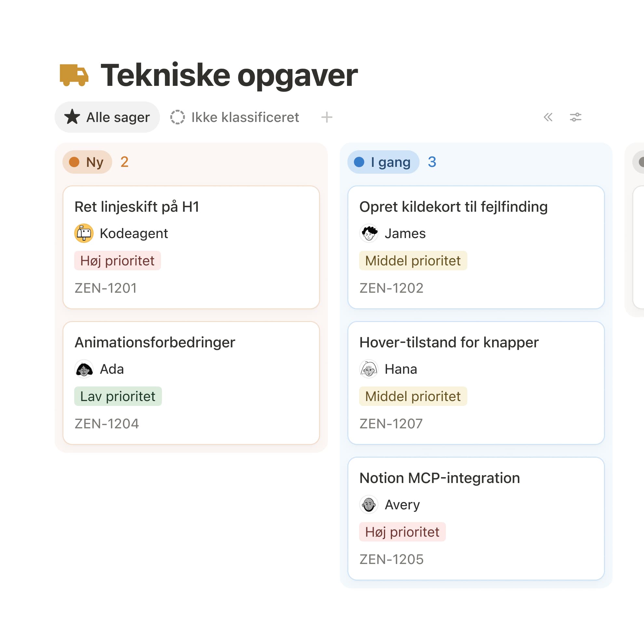Viewport: 644px width, 644px height.
Task: Switch to Alle sager tab
Action: [107, 117]
